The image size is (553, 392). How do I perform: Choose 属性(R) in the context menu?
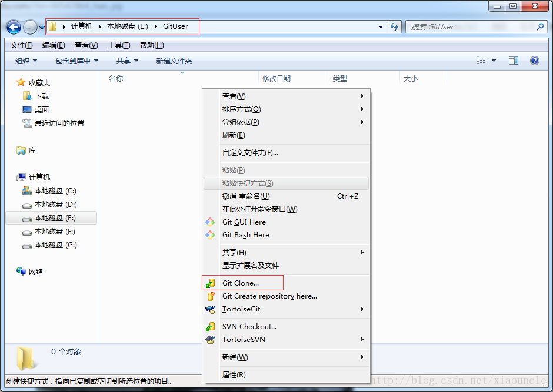(286, 375)
